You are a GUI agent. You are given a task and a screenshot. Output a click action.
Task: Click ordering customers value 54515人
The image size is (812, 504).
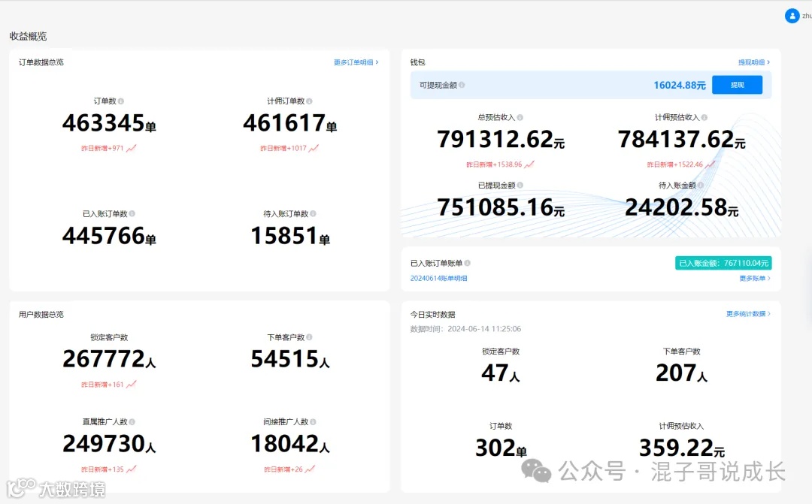290,359
